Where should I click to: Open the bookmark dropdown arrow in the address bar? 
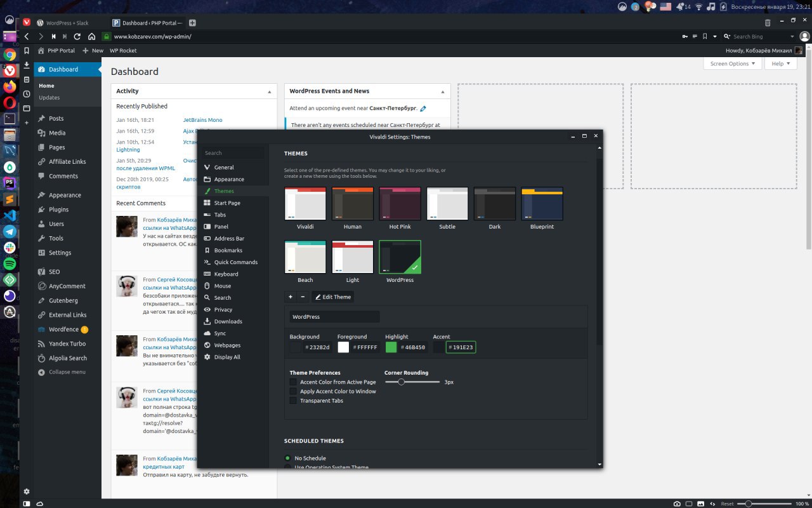tap(715, 37)
